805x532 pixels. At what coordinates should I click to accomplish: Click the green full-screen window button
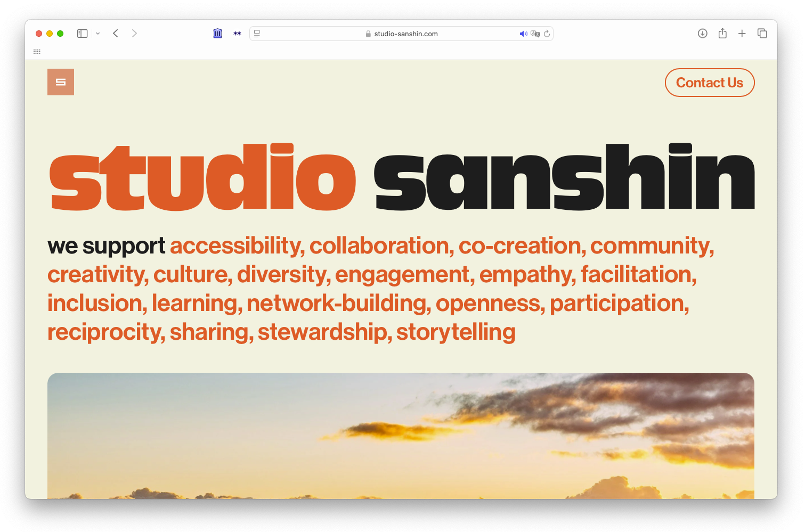tap(60, 34)
